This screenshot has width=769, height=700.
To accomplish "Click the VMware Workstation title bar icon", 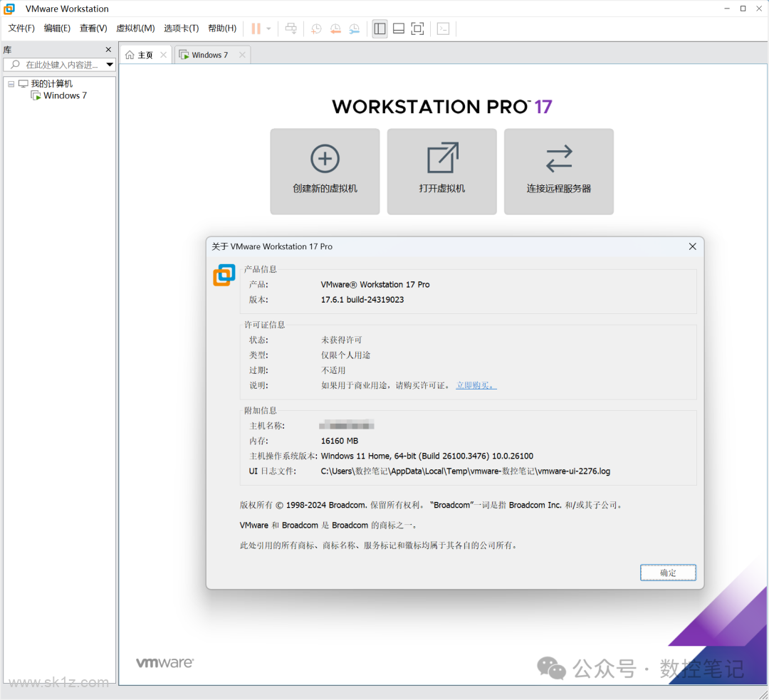I will (9, 9).
